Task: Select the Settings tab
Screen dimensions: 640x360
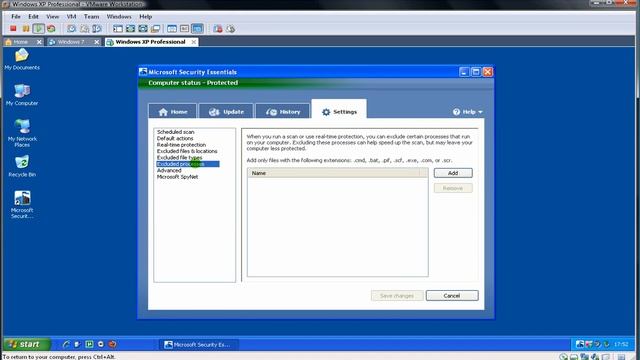Action: [339, 110]
